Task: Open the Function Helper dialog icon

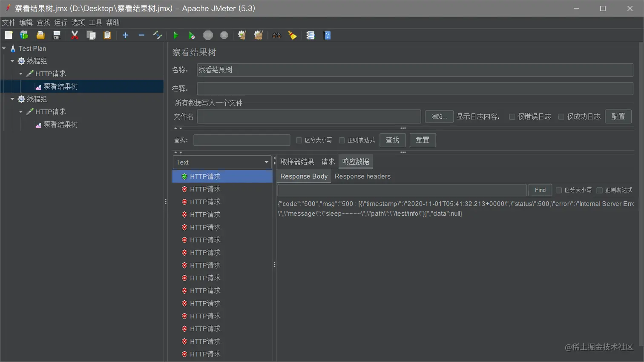Action: [311, 35]
